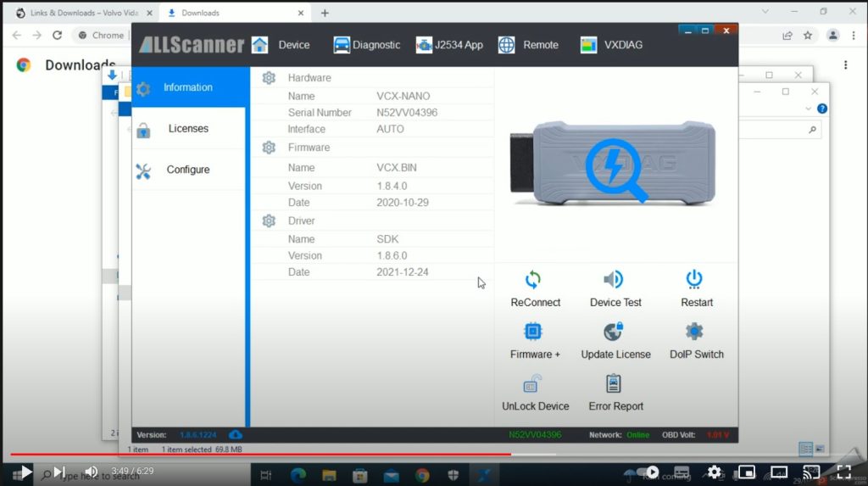Switch to Links & Downloads browser tab

click(x=85, y=13)
